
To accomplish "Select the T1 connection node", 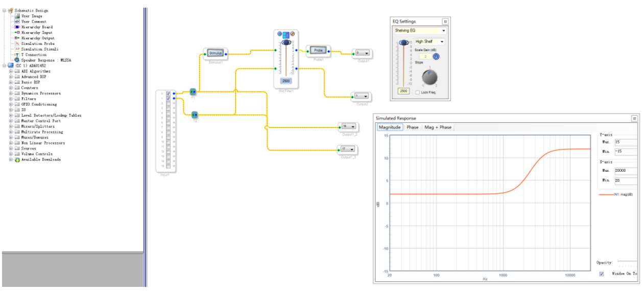I will (193, 92).
